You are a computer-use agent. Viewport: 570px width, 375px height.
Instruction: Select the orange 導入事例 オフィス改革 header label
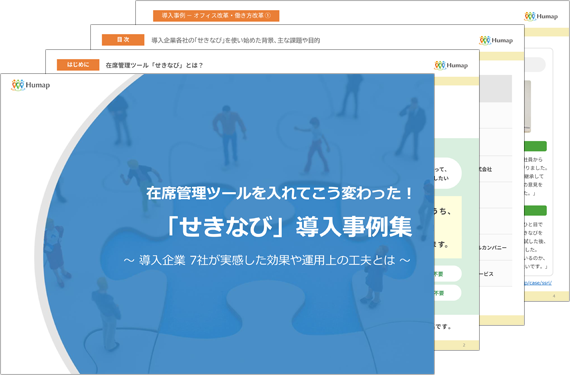pyautogui.click(x=216, y=16)
